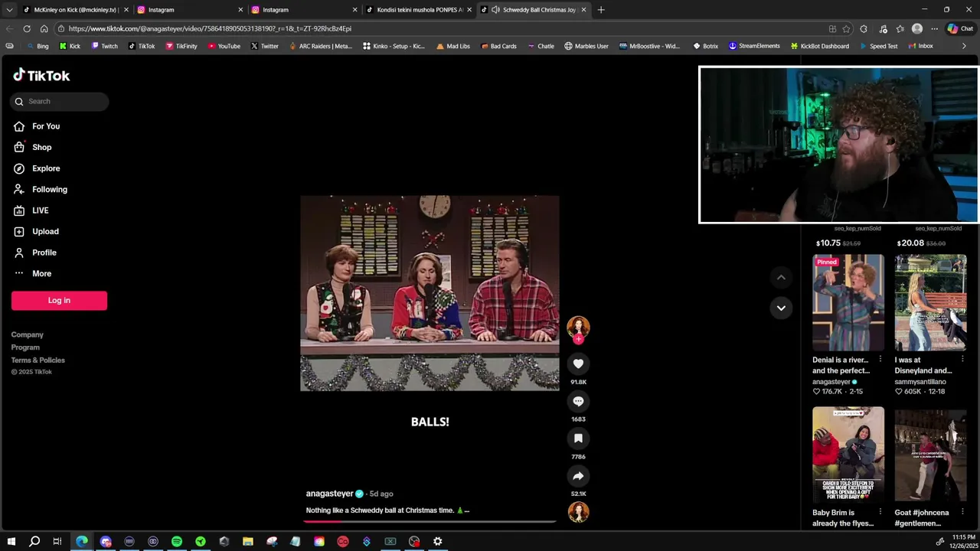Open the StreamElements bookmark
Screen dimensions: 980x551
click(x=754, y=46)
